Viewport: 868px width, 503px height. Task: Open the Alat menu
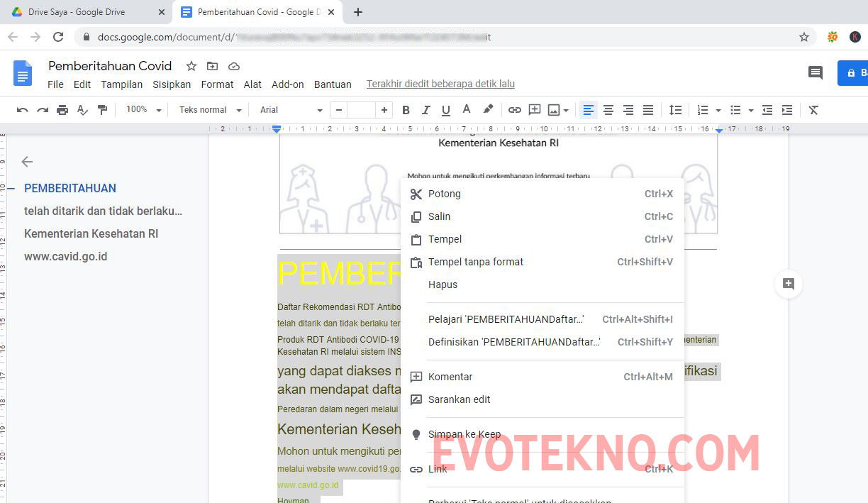click(x=252, y=84)
